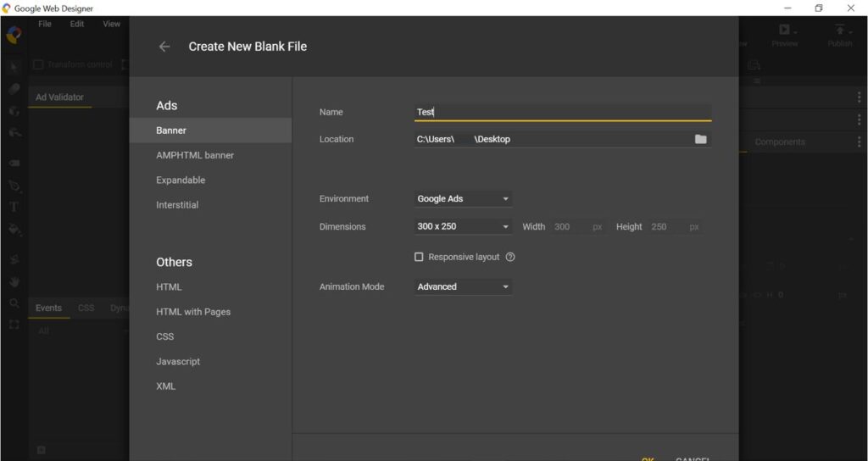
Task: Open the Responsive layout help question mark
Action: pyautogui.click(x=510, y=257)
